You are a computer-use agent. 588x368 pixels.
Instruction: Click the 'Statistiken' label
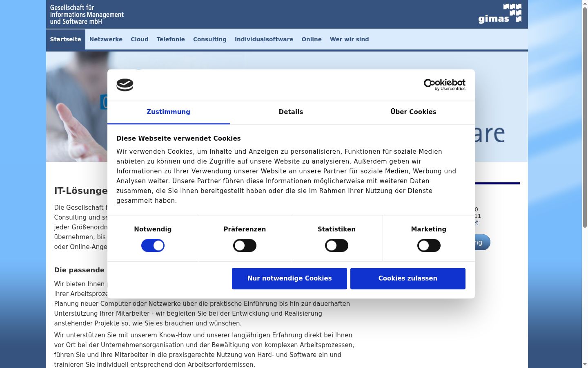click(x=336, y=229)
